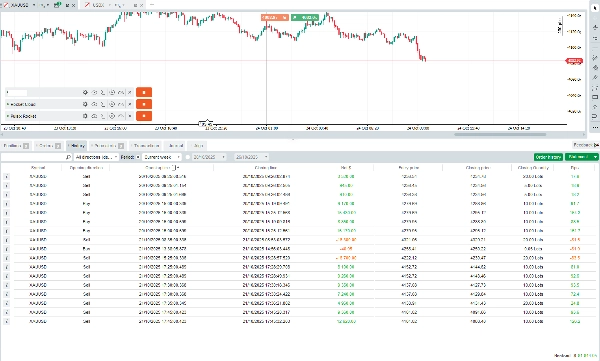Sort by the Net $ column header

[x=346, y=168]
